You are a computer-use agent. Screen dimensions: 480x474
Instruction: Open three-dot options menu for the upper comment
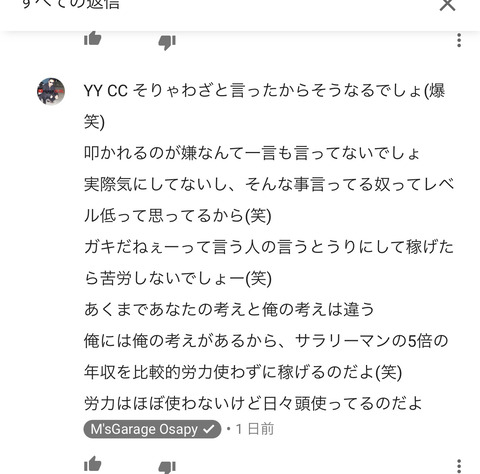pyautogui.click(x=459, y=40)
